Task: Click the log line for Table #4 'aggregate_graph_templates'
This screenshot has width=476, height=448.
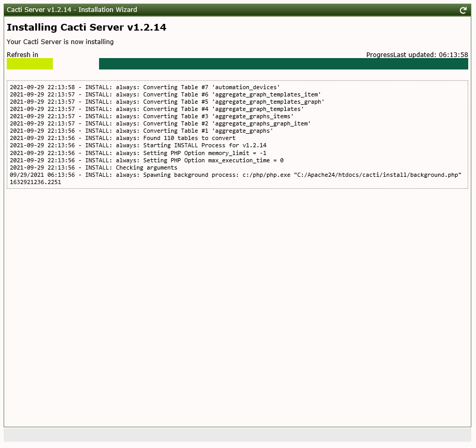Action: pyautogui.click(x=157, y=109)
